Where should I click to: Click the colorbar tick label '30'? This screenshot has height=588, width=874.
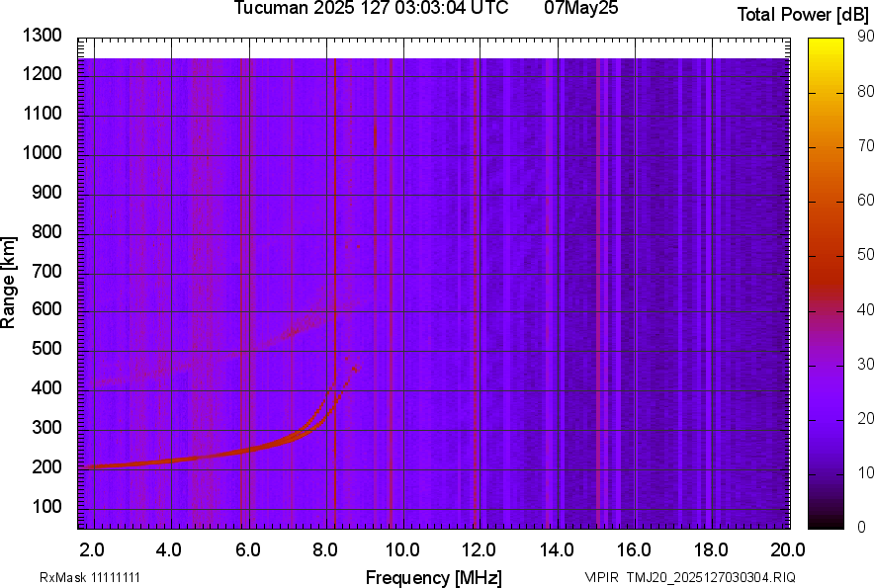[865, 364]
